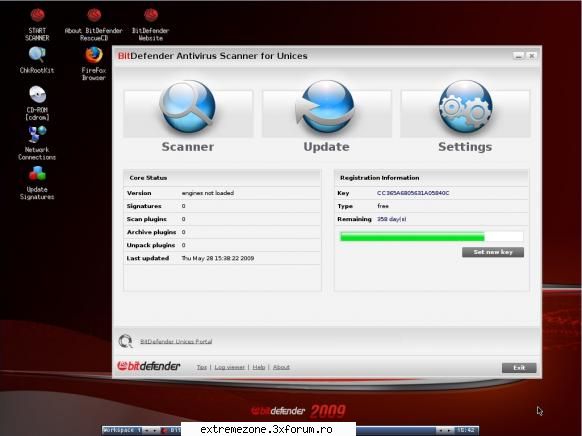Close the BitDefender scanner window
Screen dimensions: 582x436
pos(532,56)
